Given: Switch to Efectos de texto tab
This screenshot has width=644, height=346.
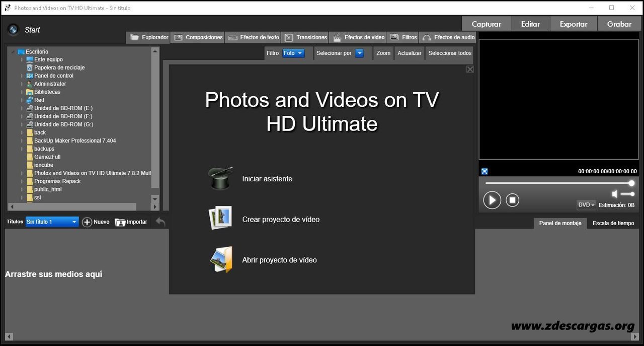Looking at the screenshot, I should 253,37.
